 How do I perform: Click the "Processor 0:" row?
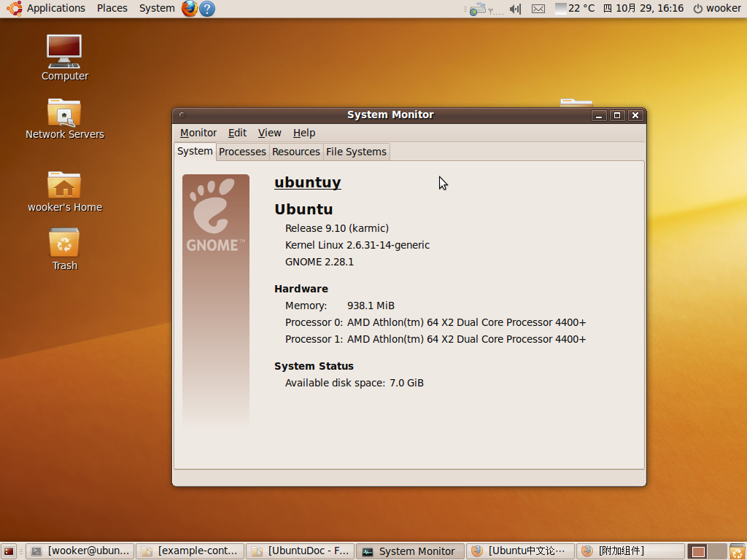click(x=436, y=322)
